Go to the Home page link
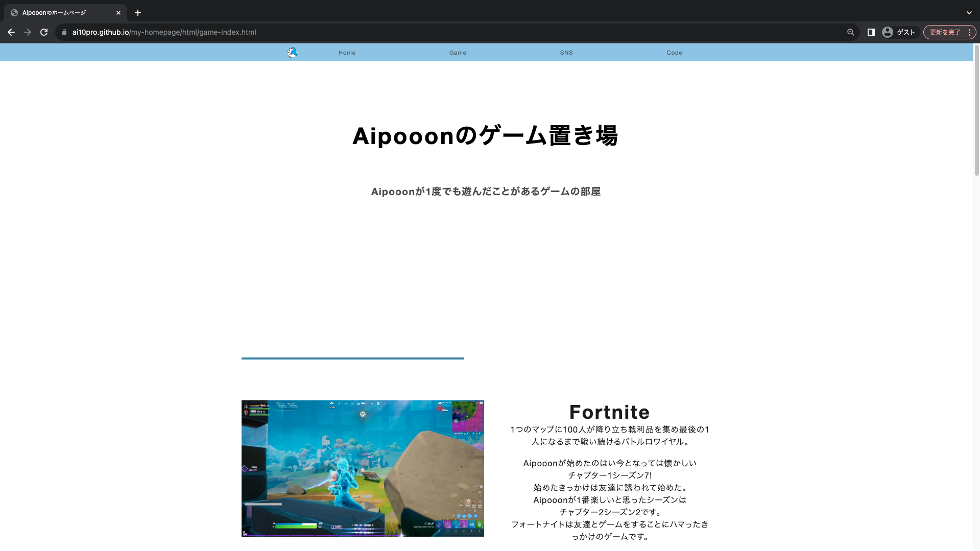980x551 pixels. pyautogui.click(x=347, y=53)
